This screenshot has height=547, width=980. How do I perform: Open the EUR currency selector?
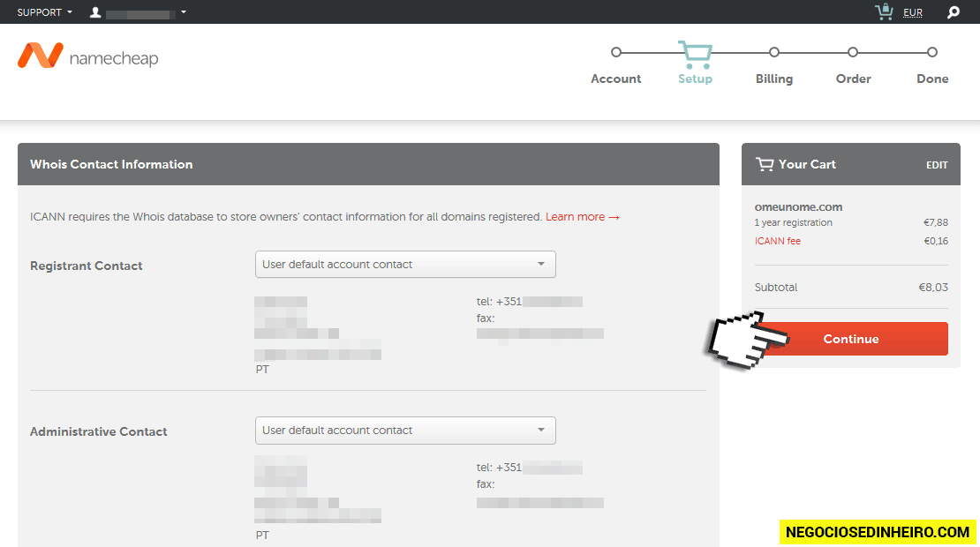click(913, 12)
